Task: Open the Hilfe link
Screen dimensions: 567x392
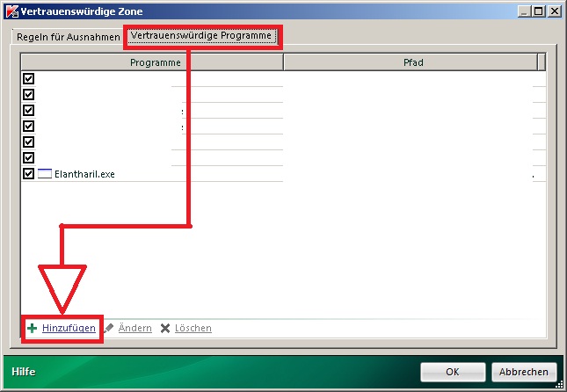Action: click(x=24, y=372)
